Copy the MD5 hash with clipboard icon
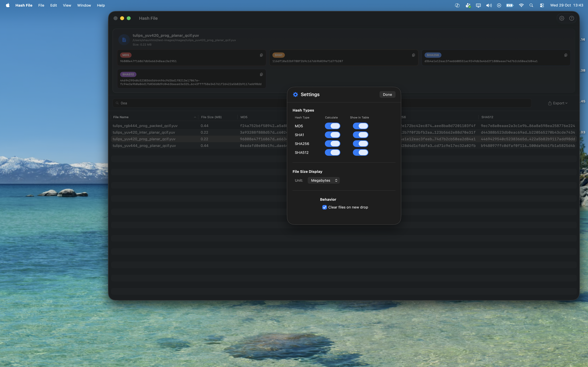The width and height of the screenshot is (588, 367). click(x=261, y=55)
